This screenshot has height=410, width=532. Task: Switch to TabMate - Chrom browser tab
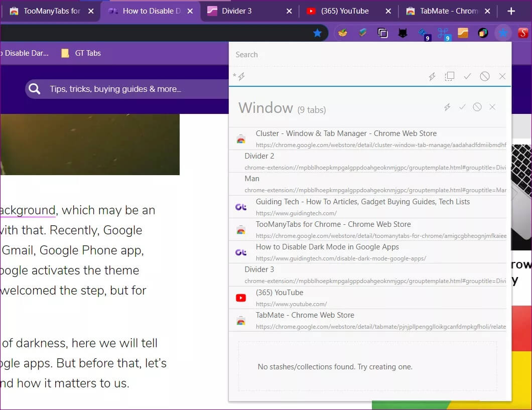pos(448,11)
